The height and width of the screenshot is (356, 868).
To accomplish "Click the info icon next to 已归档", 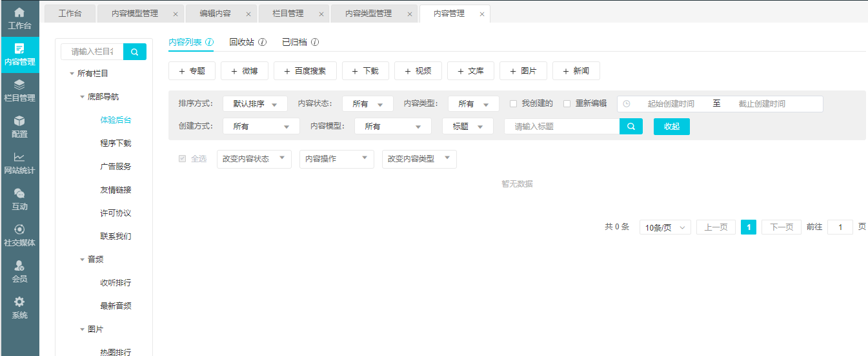I will pyautogui.click(x=315, y=42).
